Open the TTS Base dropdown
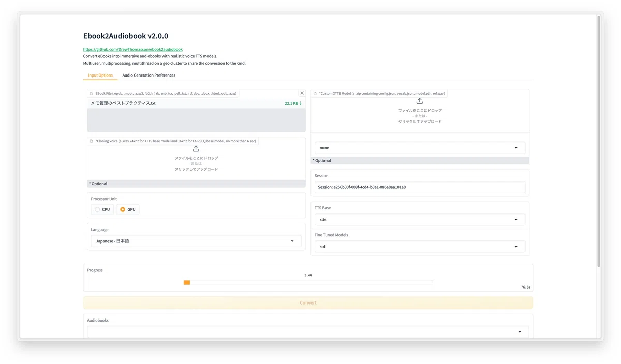The width and height of the screenshot is (621, 364). point(420,220)
